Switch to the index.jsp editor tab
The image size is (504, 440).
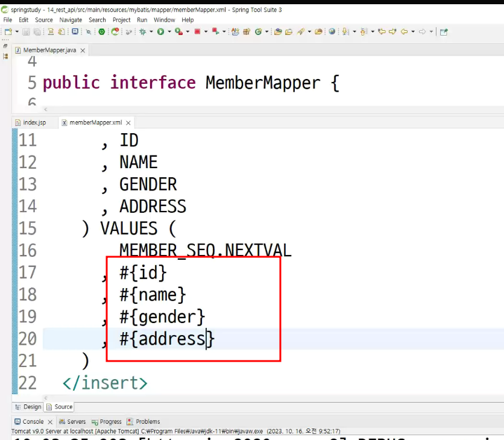34,122
